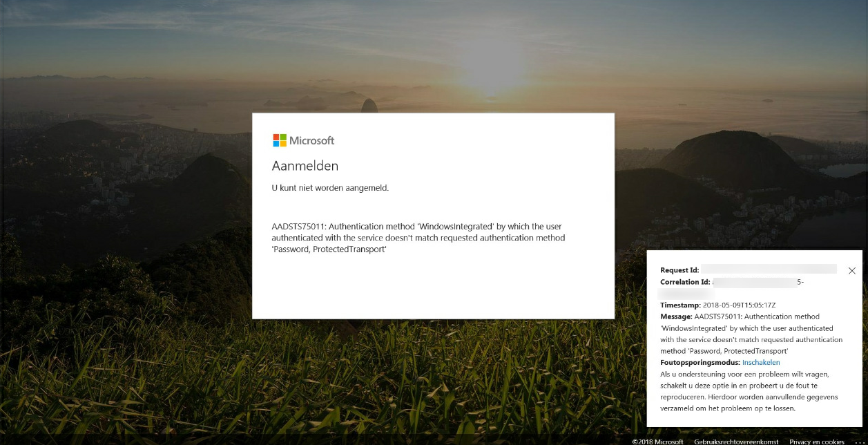Click the 'U kunt niet worden aangemeld' message

pyautogui.click(x=330, y=187)
